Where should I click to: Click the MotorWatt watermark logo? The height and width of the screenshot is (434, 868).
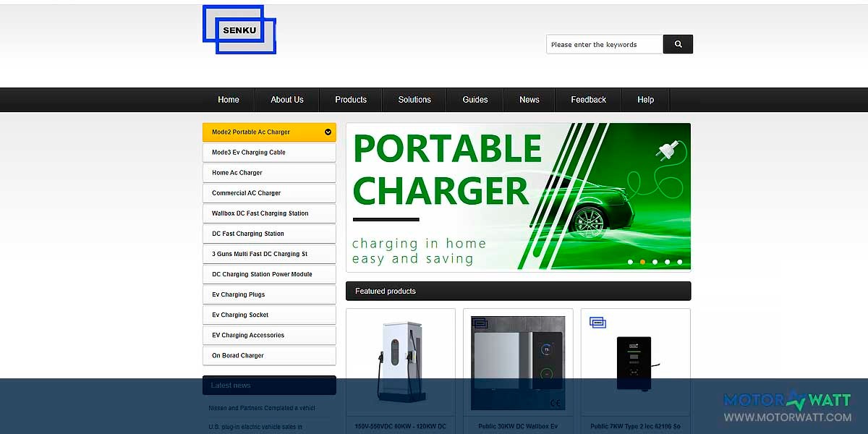click(x=787, y=407)
